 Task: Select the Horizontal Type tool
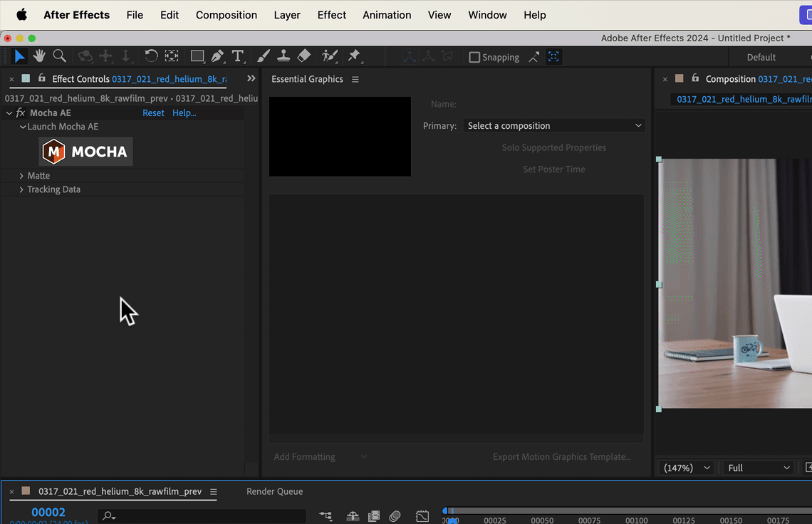click(238, 56)
